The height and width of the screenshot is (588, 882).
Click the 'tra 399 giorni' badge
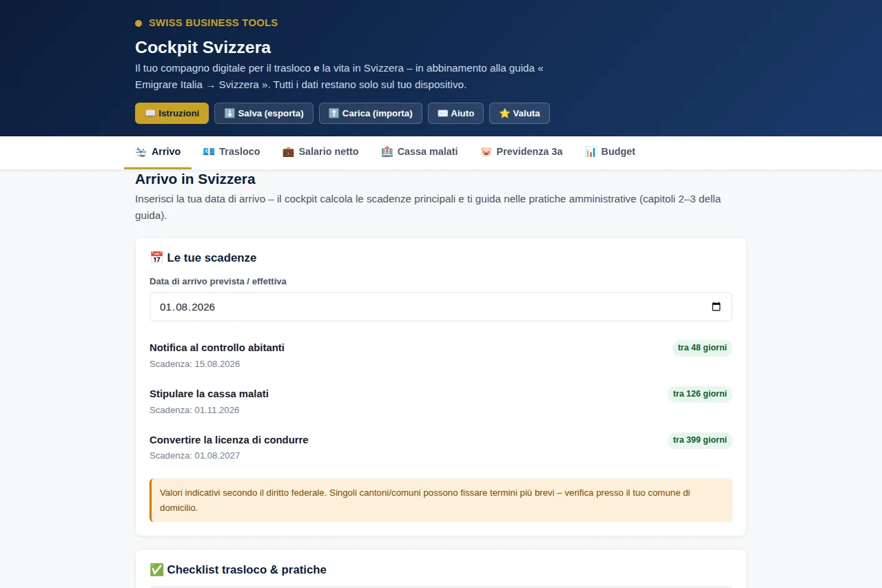pos(700,440)
